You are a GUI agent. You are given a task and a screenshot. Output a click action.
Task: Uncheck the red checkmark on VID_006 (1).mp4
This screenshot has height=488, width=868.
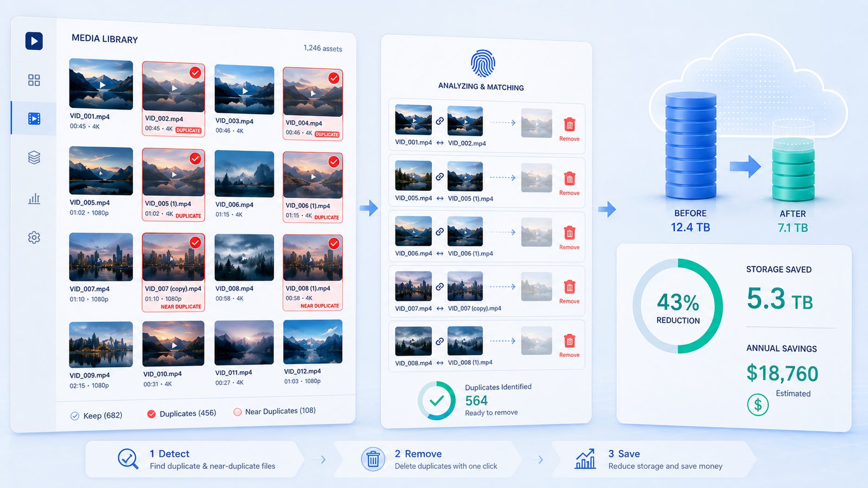[x=334, y=162]
